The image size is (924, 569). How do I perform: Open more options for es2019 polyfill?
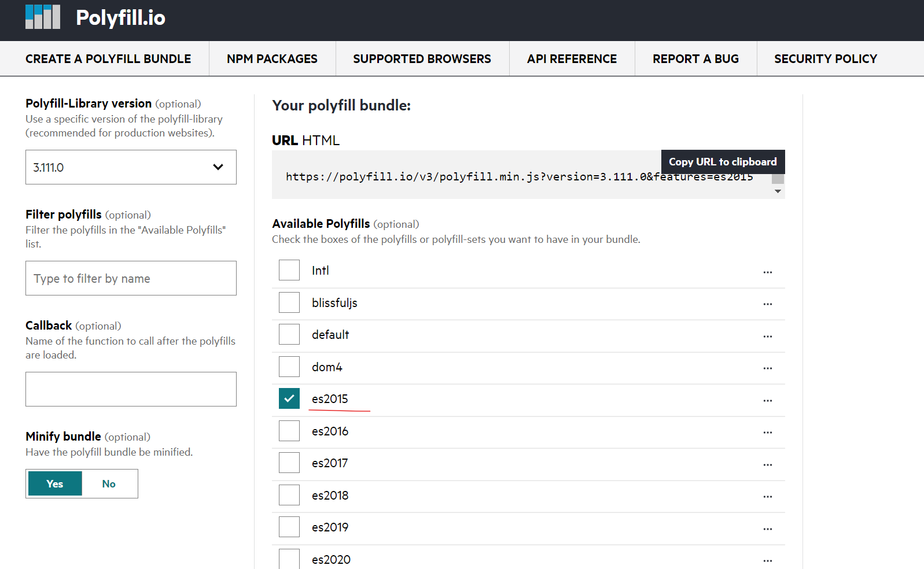point(767,529)
